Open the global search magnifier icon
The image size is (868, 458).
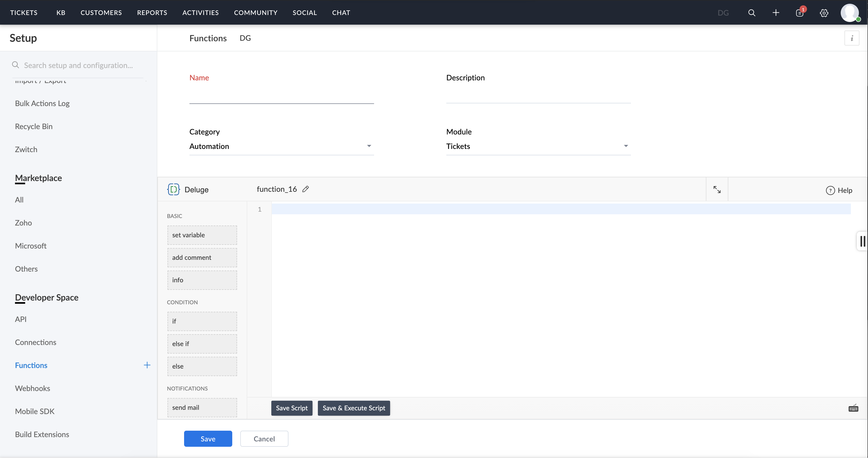tap(751, 13)
